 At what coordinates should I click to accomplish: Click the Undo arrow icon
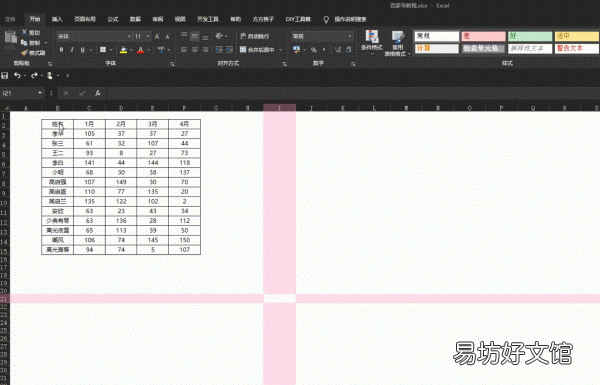(17, 75)
